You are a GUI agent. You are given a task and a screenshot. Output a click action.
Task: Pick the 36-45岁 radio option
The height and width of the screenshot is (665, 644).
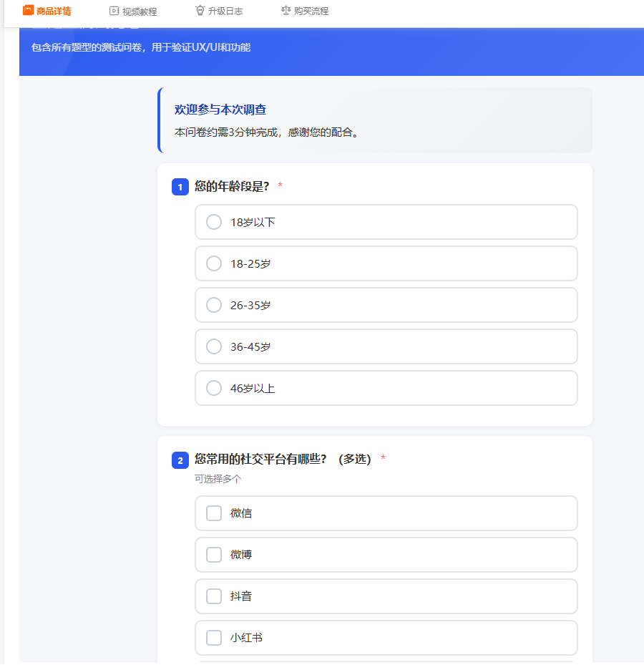coord(214,346)
